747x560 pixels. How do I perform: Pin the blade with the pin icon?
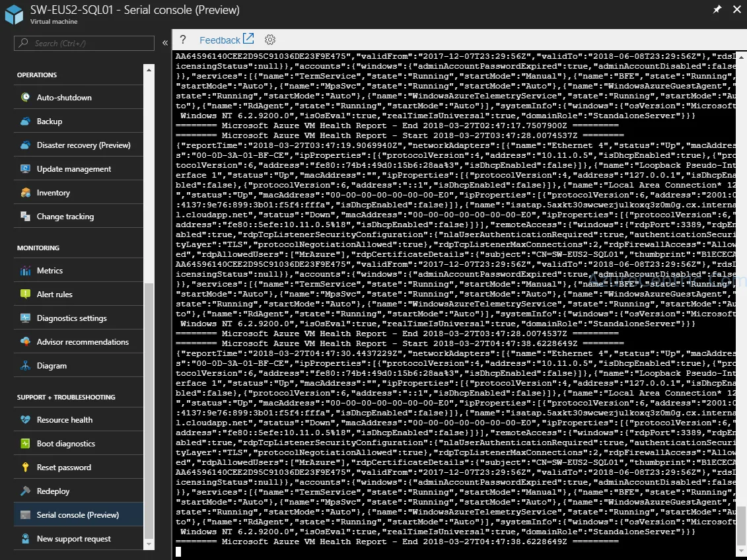click(717, 9)
